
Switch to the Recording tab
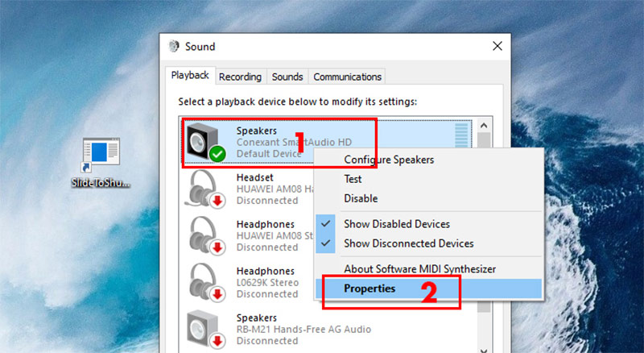(240, 77)
